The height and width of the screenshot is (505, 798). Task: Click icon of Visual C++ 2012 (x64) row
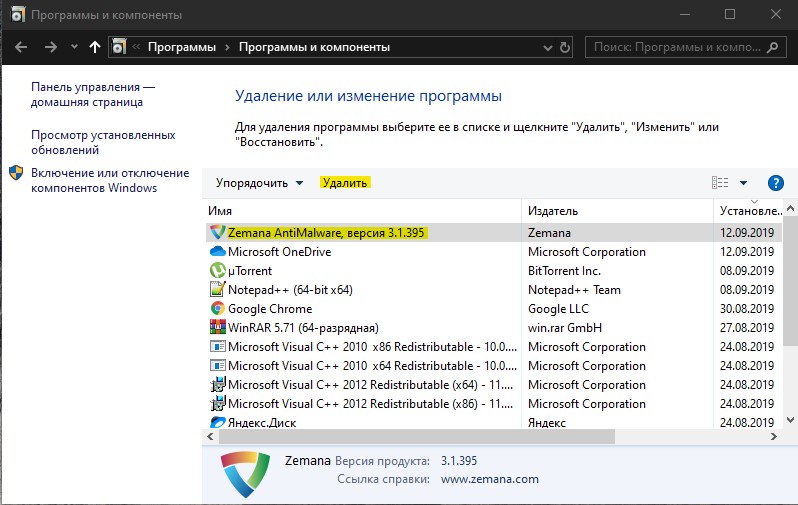click(218, 384)
